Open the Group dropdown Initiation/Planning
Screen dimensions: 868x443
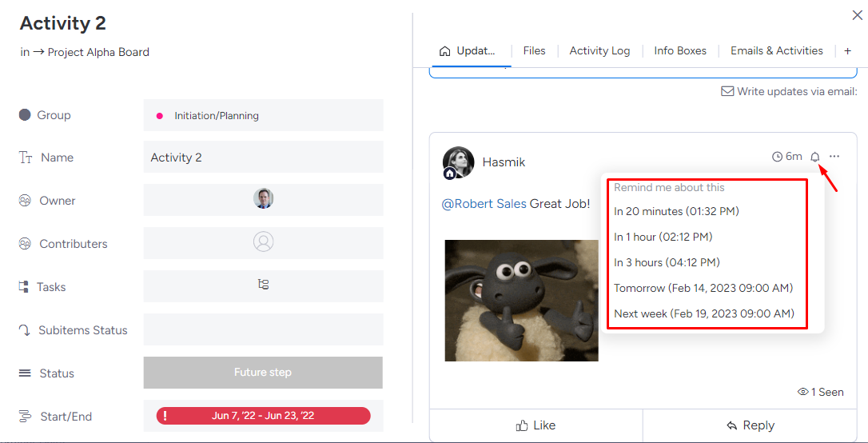click(x=264, y=115)
